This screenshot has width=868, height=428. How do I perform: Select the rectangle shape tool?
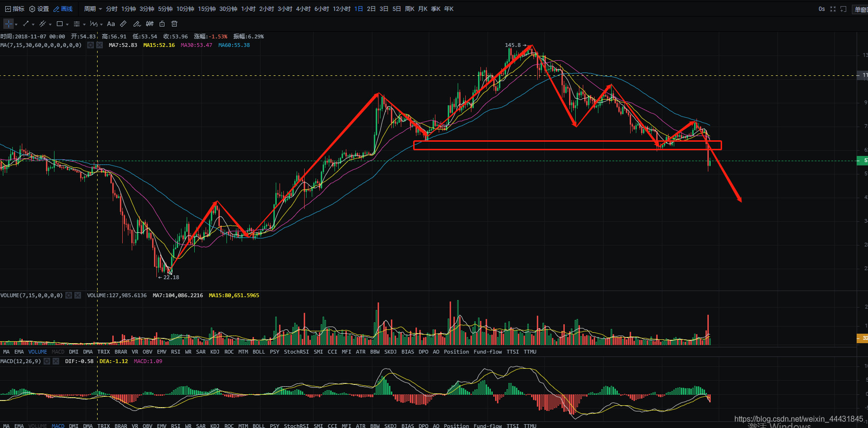60,24
